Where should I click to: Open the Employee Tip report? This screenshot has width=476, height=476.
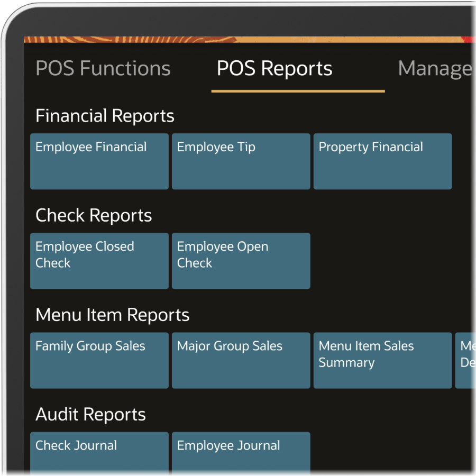241,161
